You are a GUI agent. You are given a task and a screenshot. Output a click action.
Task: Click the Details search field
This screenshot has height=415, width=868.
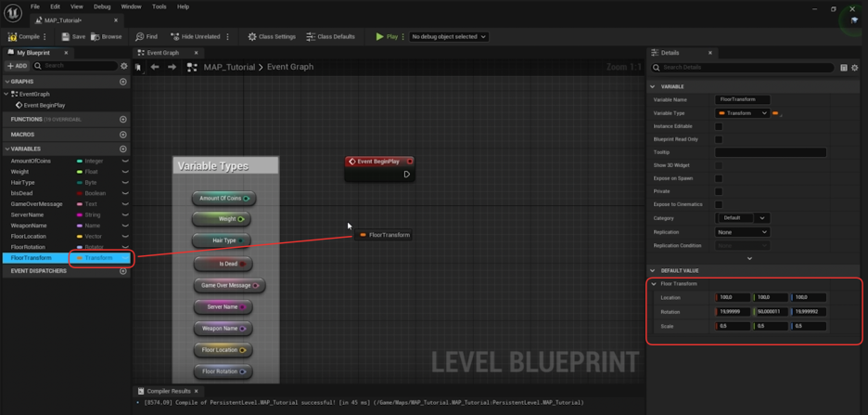tap(742, 68)
